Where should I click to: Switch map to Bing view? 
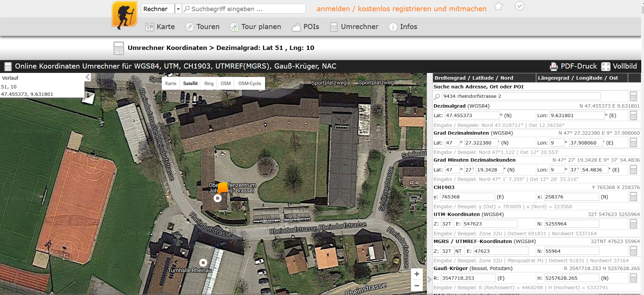pos(209,83)
